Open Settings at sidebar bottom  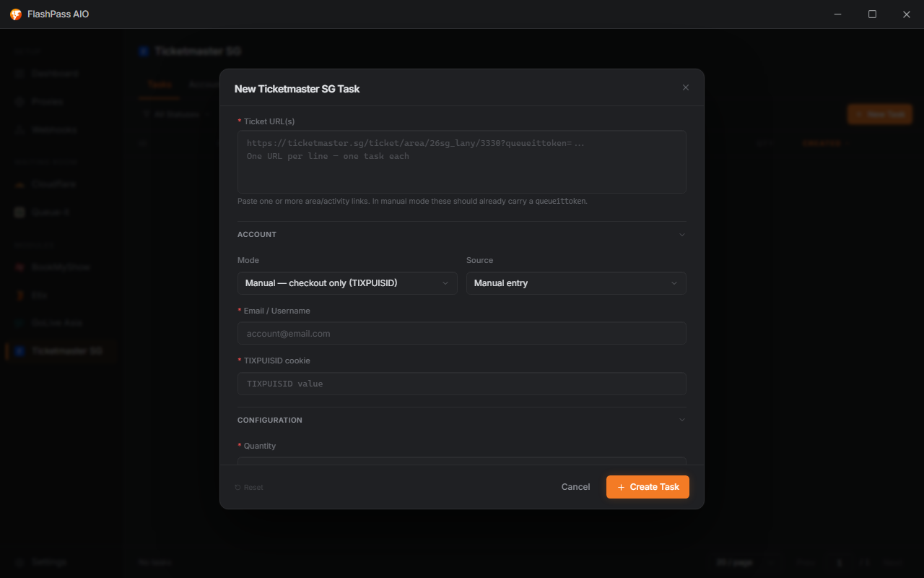(60, 562)
